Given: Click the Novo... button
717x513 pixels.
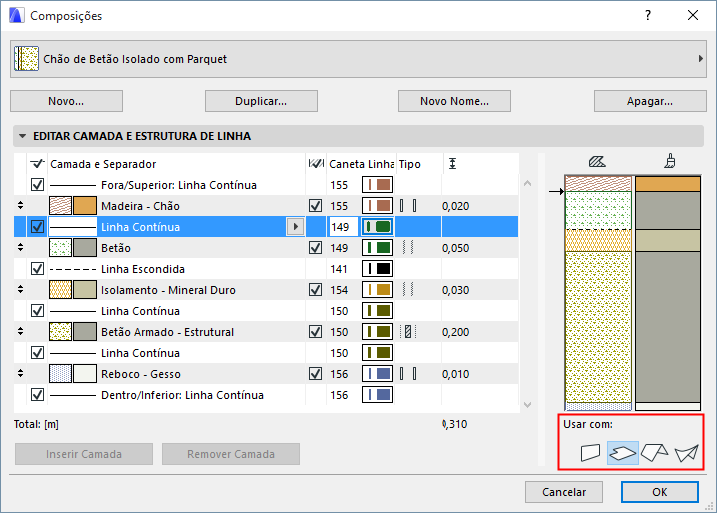Looking at the screenshot, I should point(66,101).
